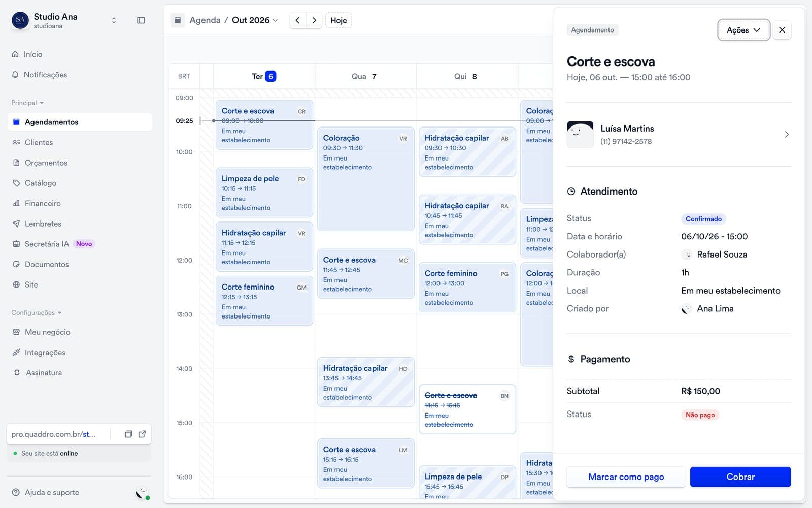812x508 pixels.
Task: Open cancelled Corte e escova 14:15 appointment
Action: tap(467, 409)
